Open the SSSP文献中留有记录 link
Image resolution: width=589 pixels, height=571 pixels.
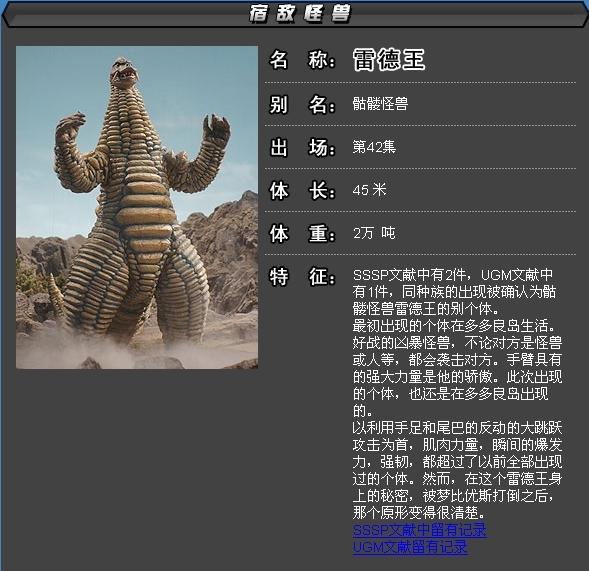pos(420,530)
